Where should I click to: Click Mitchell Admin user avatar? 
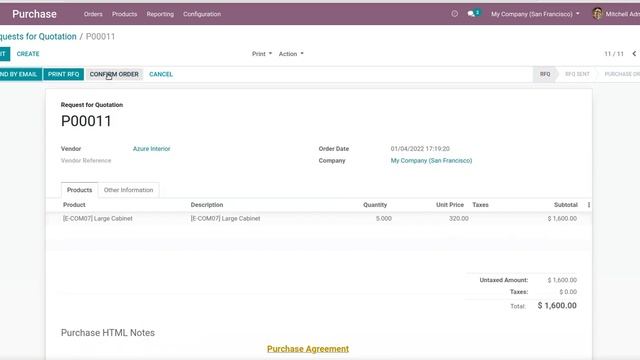pyautogui.click(x=597, y=14)
